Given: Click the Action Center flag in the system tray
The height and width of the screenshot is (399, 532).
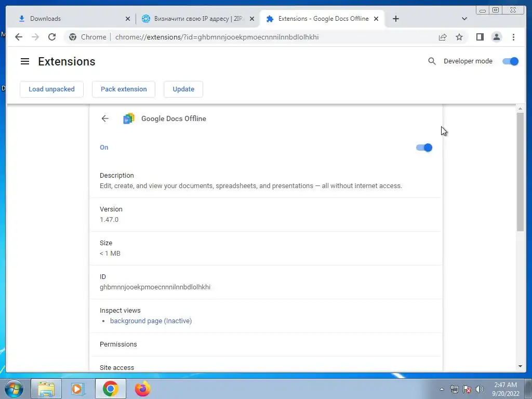Looking at the screenshot, I should pyautogui.click(x=467, y=389).
